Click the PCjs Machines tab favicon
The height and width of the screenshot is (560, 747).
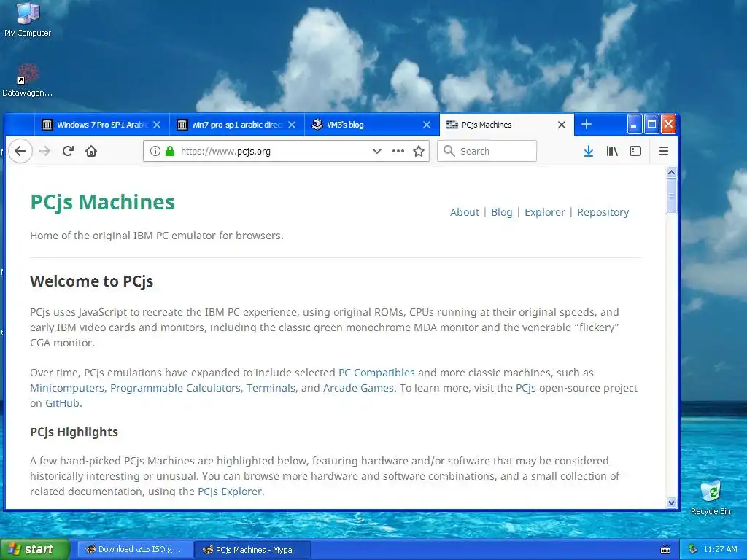452,125
